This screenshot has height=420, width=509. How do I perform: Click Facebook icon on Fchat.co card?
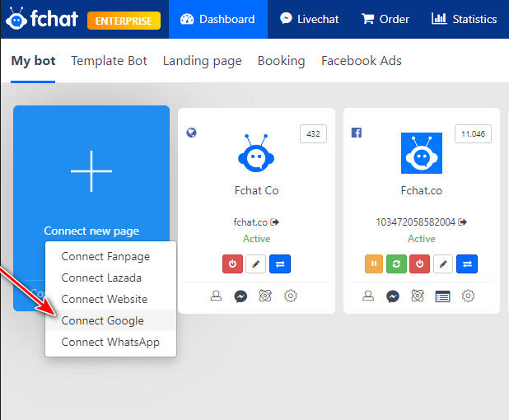[x=357, y=133]
